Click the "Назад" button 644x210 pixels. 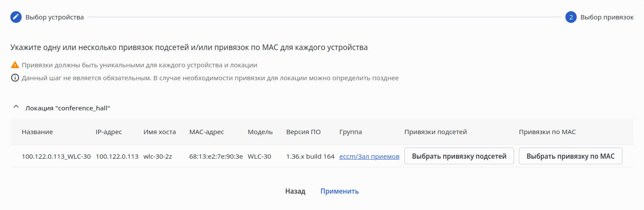coord(295,191)
